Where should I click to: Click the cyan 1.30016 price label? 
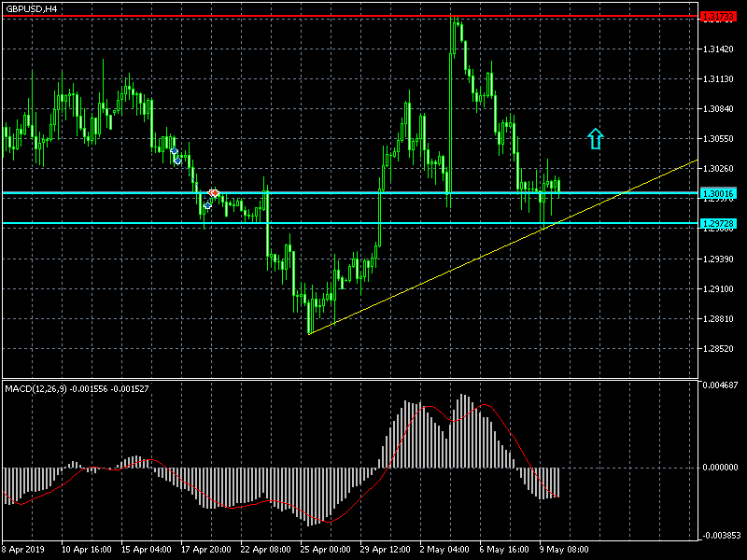point(718,193)
